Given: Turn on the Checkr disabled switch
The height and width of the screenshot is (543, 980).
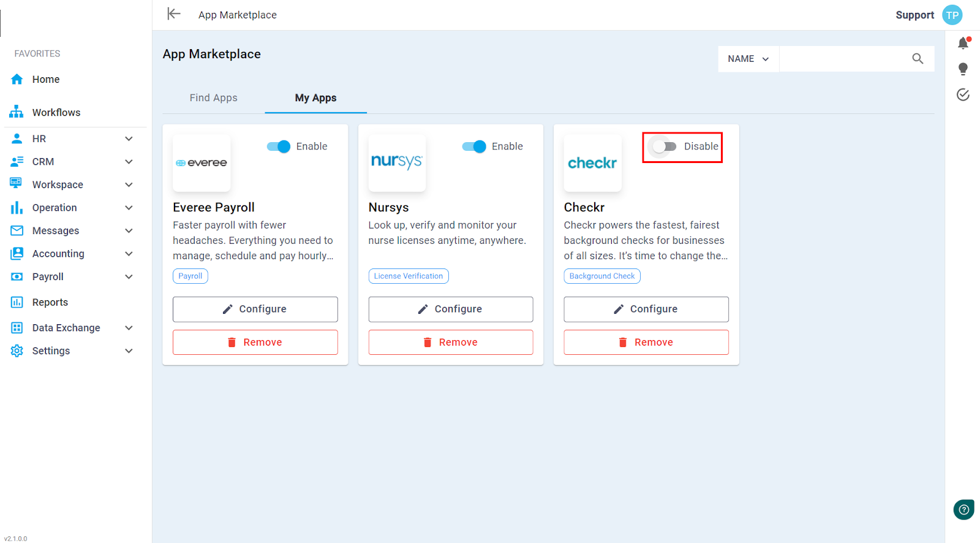Looking at the screenshot, I should [665, 146].
